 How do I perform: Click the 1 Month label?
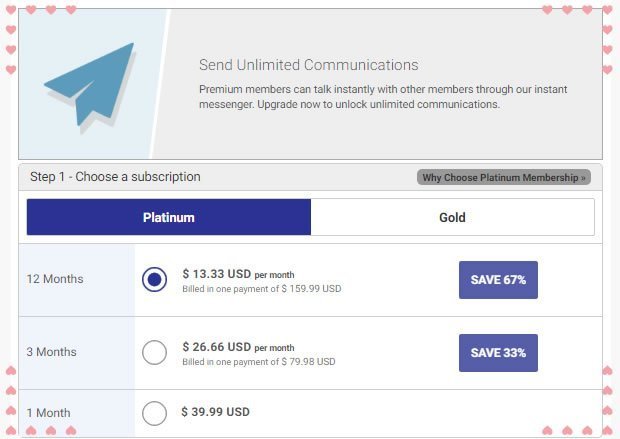[49, 413]
